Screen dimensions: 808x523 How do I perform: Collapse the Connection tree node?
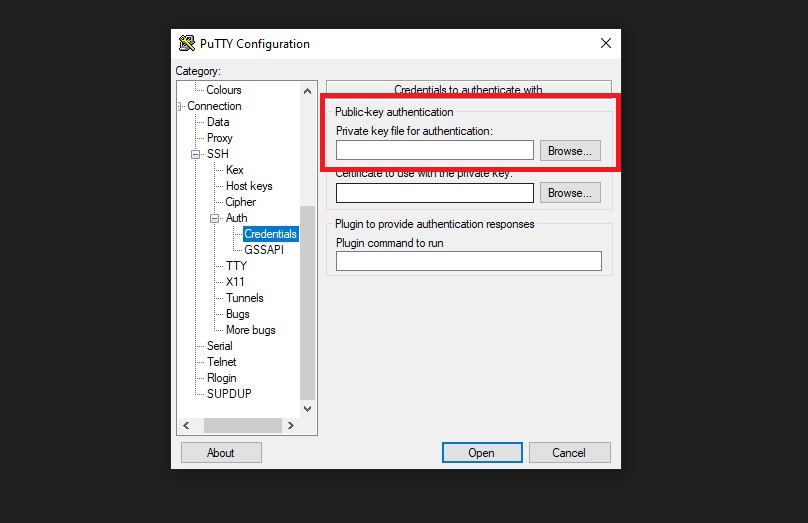click(x=181, y=106)
